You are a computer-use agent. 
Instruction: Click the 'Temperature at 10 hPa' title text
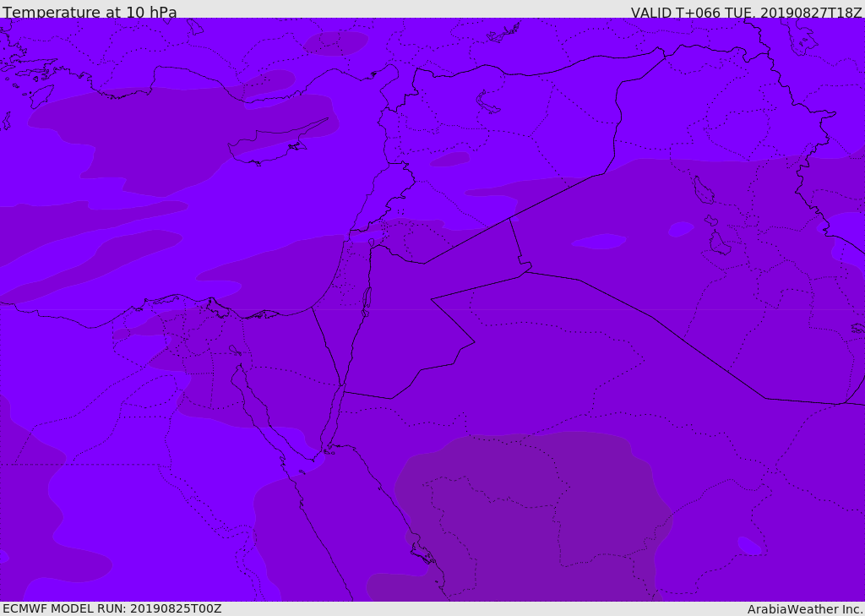tap(90, 12)
